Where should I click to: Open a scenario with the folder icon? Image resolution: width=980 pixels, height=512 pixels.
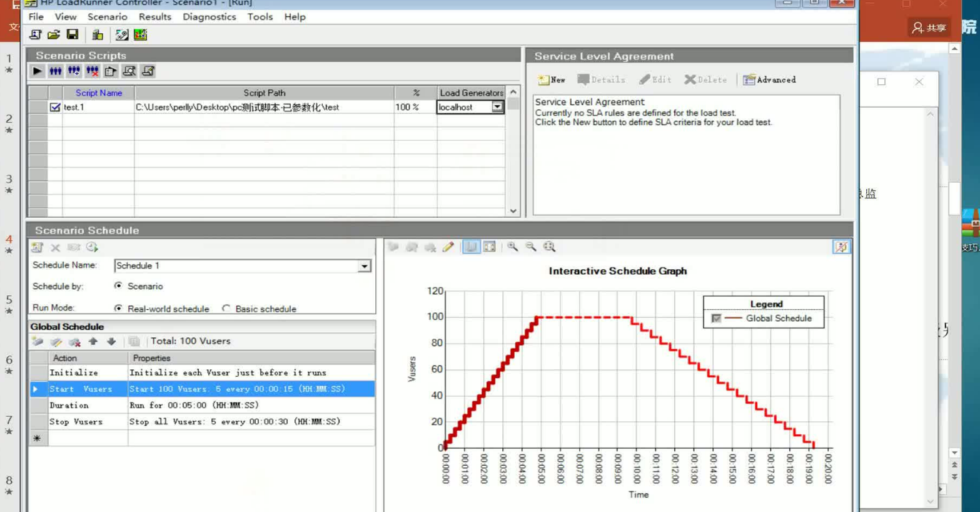[54, 35]
